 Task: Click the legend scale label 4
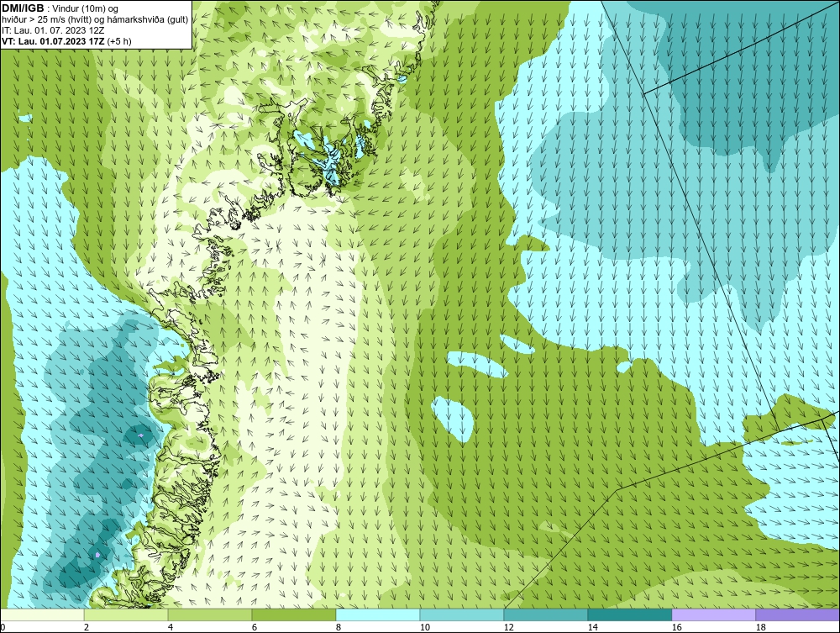pos(171,627)
